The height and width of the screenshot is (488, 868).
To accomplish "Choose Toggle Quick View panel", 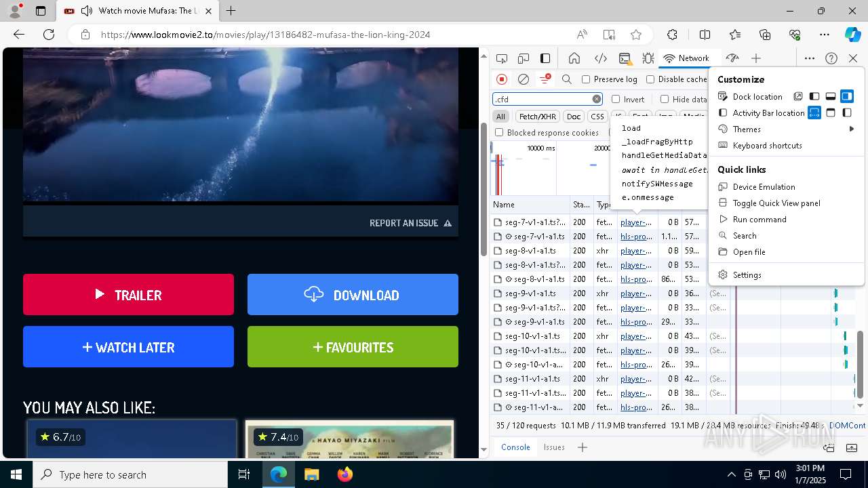I will tap(787, 203).
